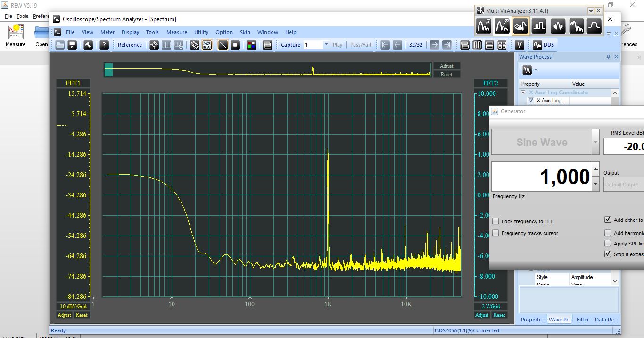Select the diagonal line draw icon
Viewport: 644px width, 338px height.
pos(223,45)
